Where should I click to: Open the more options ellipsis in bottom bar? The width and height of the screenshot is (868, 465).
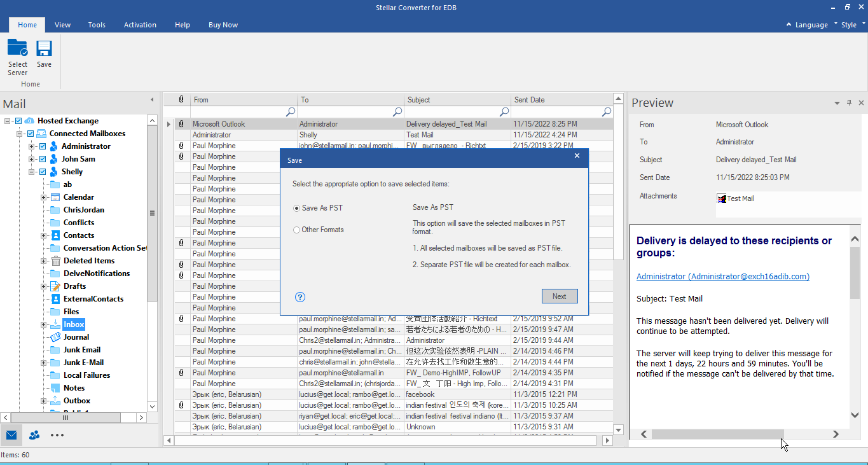(57, 435)
